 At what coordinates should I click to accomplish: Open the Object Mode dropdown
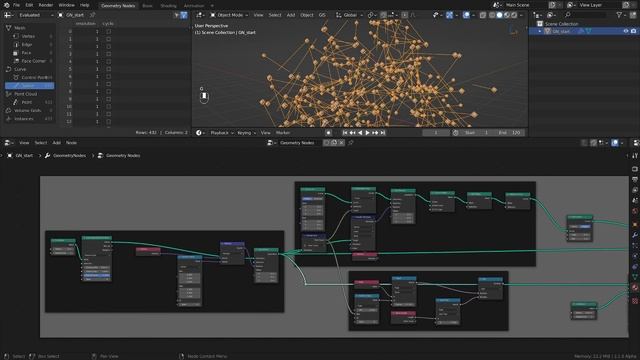click(x=229, y=15)
